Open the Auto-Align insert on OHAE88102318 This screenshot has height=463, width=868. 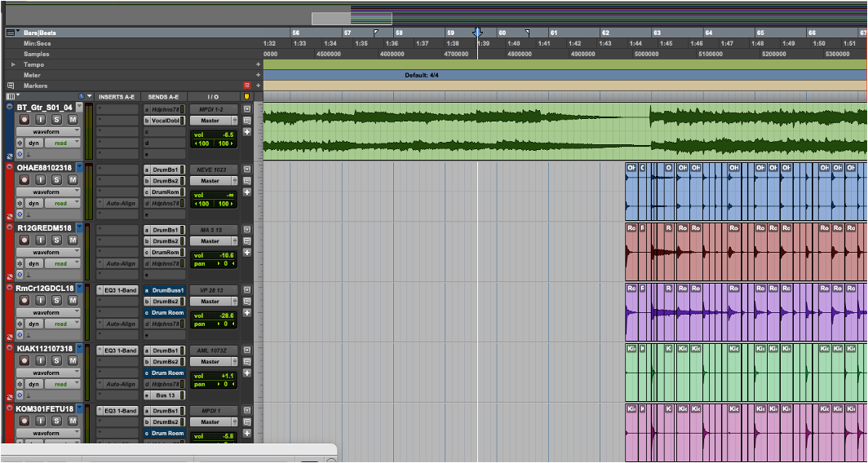coord(117,203)
